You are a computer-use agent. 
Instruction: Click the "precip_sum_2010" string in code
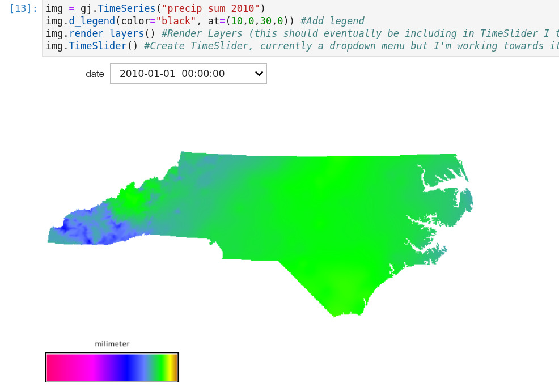[211, 9]
